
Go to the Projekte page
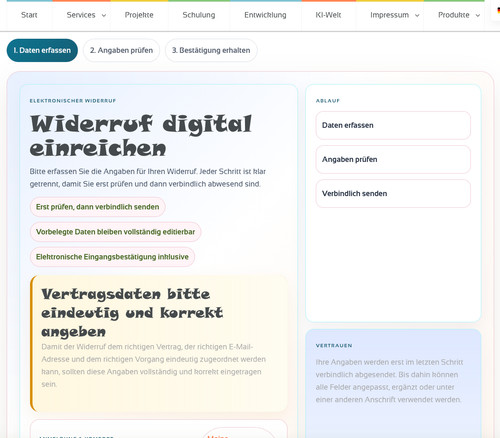[x=139, y=15]
